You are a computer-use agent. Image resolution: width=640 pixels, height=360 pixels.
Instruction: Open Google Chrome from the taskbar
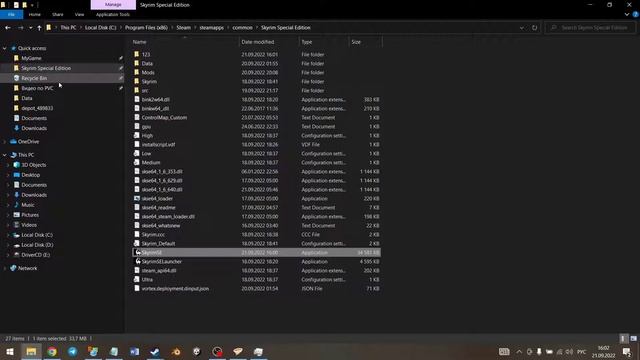[52, 351]
